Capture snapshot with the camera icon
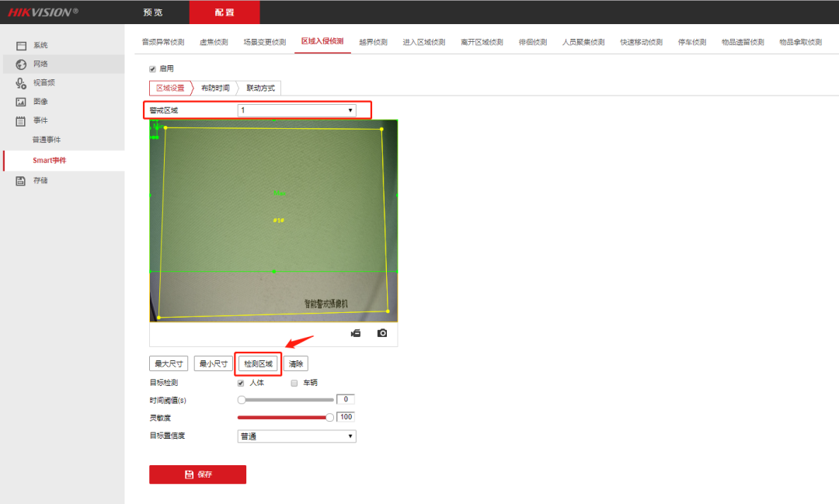This screenshot has height=504, width=839. coord(382,333)
